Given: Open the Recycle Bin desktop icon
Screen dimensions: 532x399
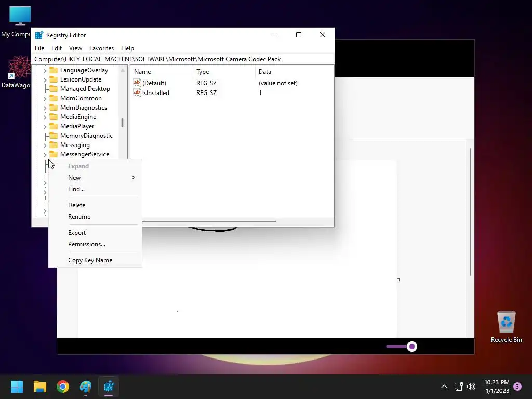Looking at the screenshot, I should tap(506, 326).
